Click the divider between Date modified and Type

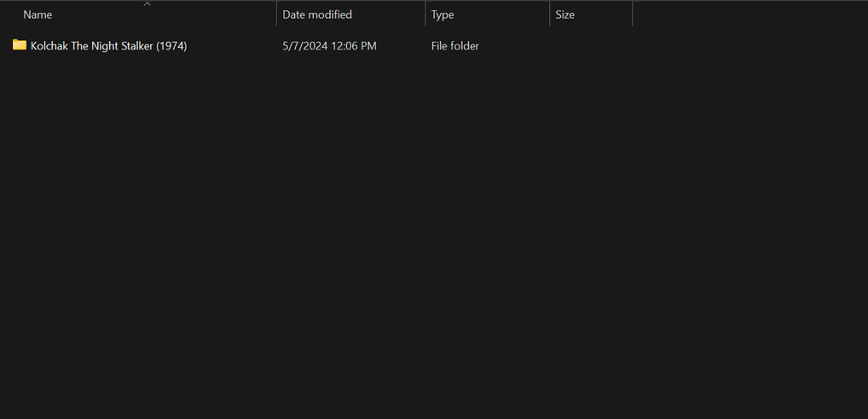[425, 15]
